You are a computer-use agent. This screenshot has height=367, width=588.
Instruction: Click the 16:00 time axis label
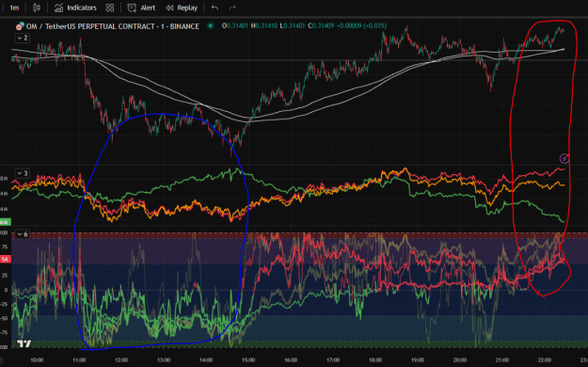pos(291,360)
